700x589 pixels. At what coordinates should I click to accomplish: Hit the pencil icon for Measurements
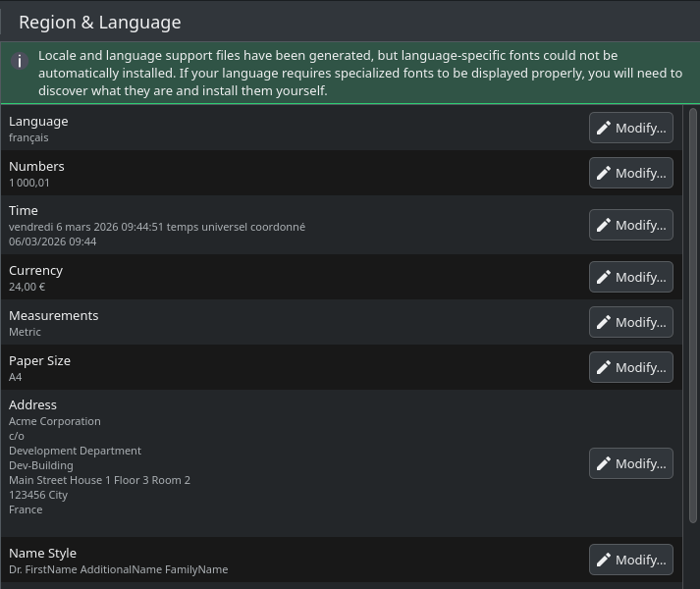(x=604, y=322)
